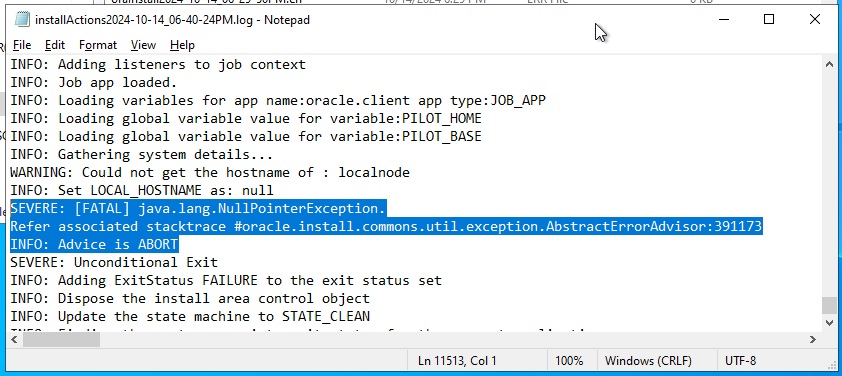Click the horizontal scrollbar right arrow

point(813,339)
